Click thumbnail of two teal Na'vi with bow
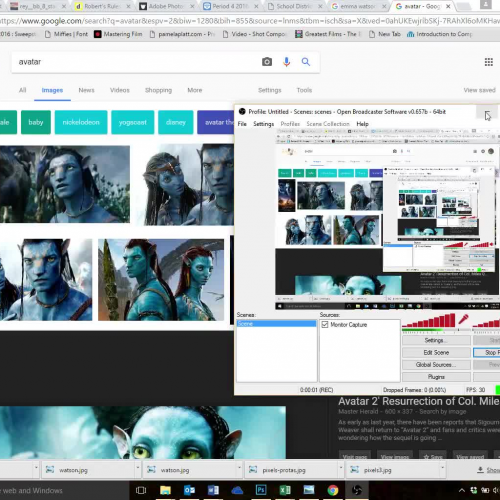This screenshot has width=500, height=500. pyautogui.click(x=161, y=280)
